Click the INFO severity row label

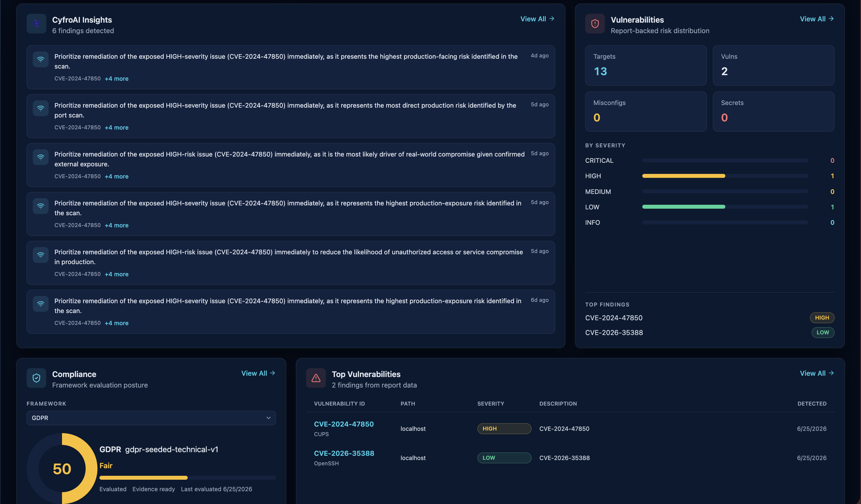point(593,222)
